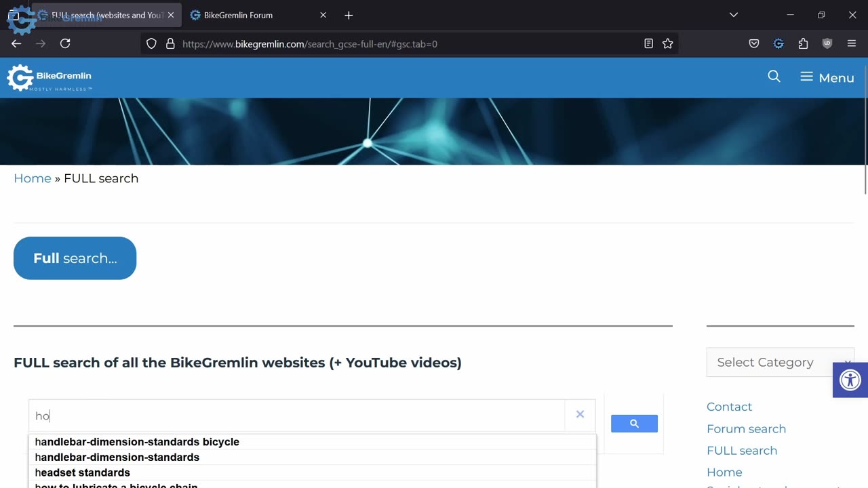Open the uBlock Origin shield icon

click(827, 43)
